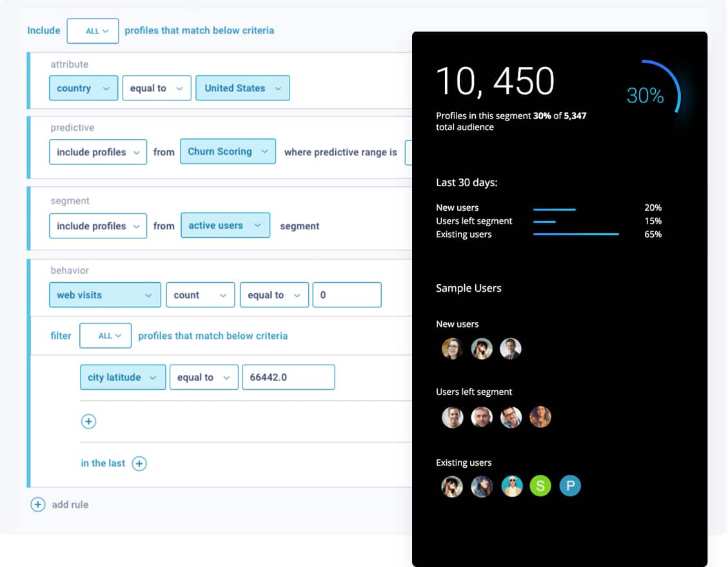Click the 'add rule' link

click(70, 505)
